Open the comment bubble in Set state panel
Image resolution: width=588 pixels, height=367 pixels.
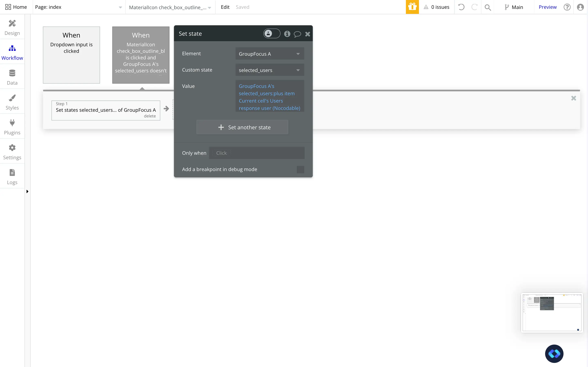click(297, 34)
